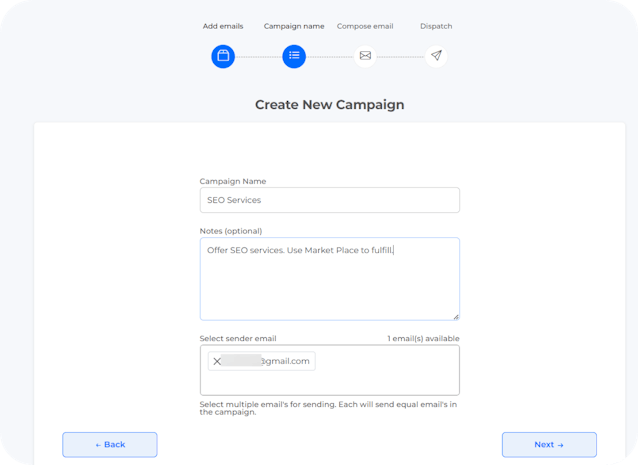
Task: Click the "1 email(s) available" text
Action: point(423,339)
